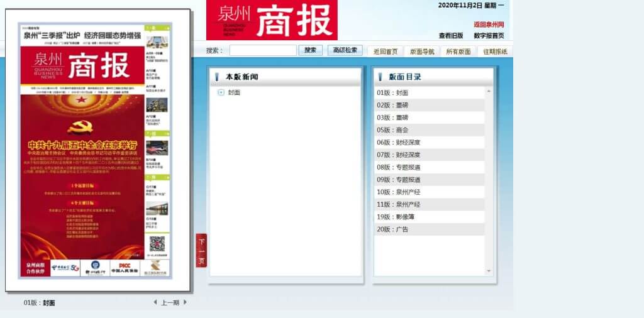
Task: Click the left arrow beside 上一期
Action: click(155, 302)
